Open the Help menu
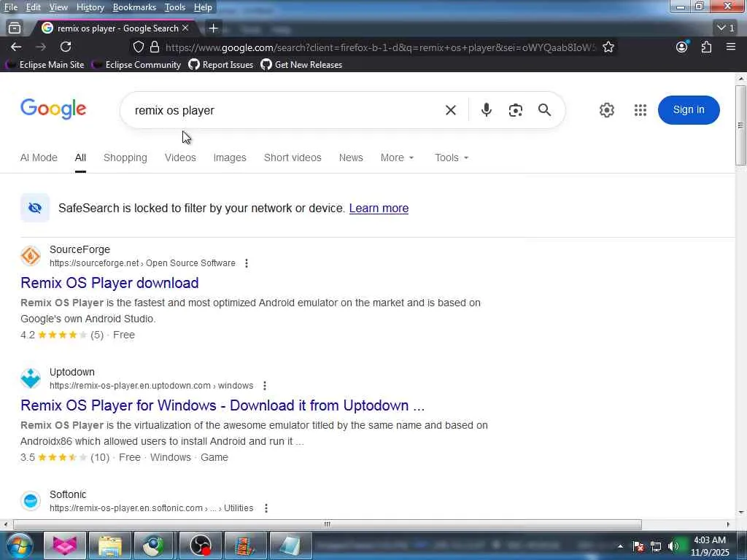 coord(203,7)
